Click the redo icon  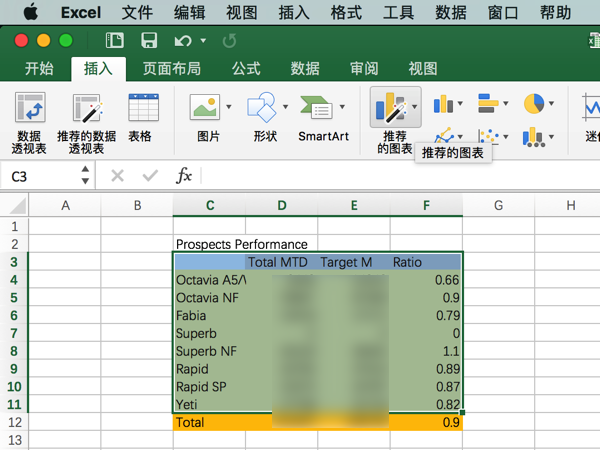pos(229,41)
